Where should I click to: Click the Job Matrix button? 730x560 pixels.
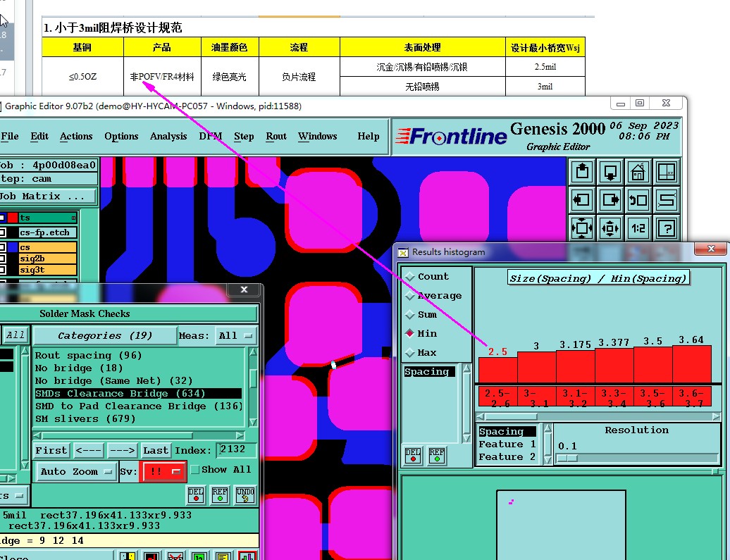[47, 197]
